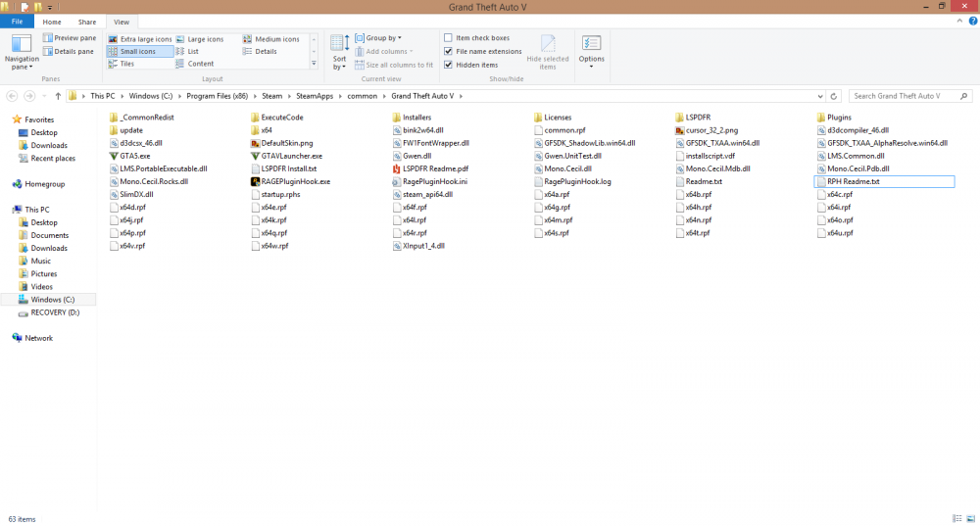The height and width of the screenshot is (526, 980).
Task: Open Downloads under Favorites
Action: point(49,146)
